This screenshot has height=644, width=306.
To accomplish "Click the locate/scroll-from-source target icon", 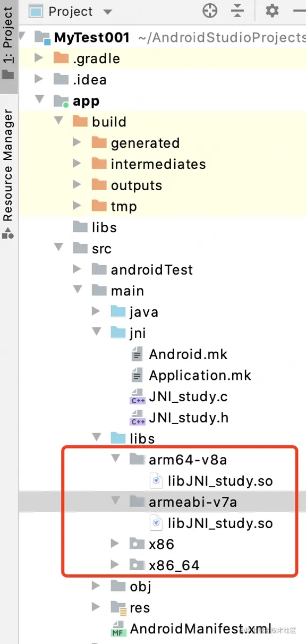I will pos(210,11).
